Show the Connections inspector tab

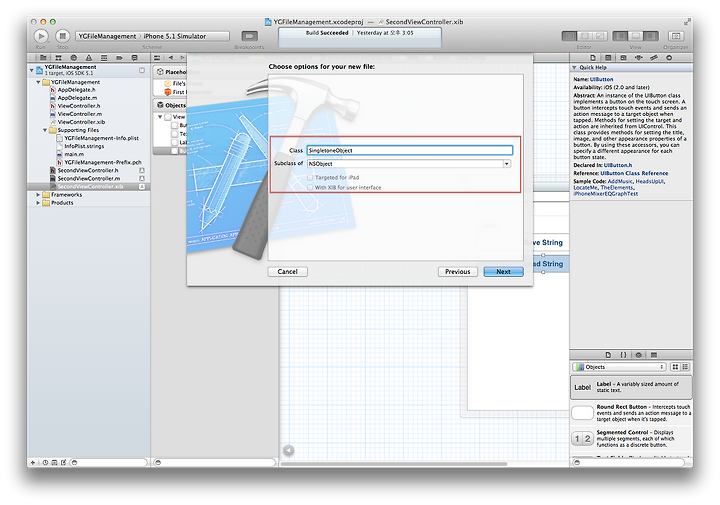pyautogui.click(x=669, y=58)
